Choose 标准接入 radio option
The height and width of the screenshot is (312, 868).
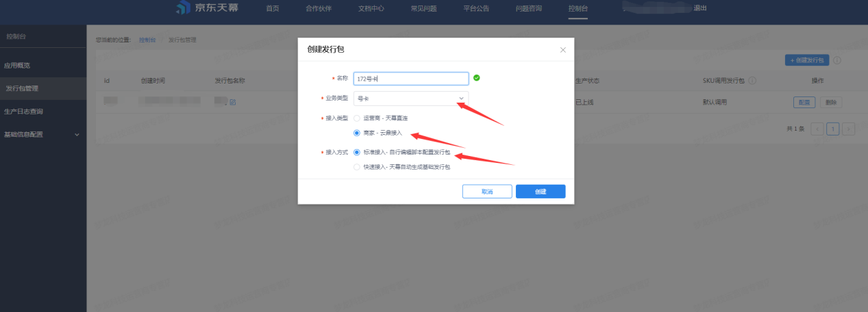pyautogui.click(x=356, y=153)
